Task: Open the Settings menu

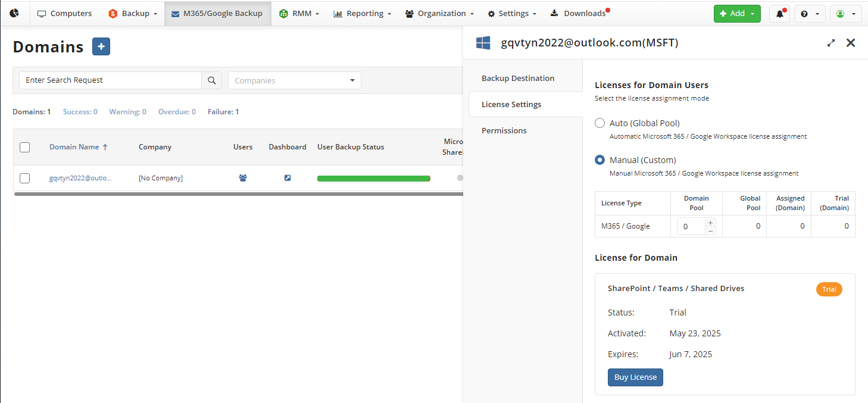Action: pyautogui.click(x=512, y=13)
